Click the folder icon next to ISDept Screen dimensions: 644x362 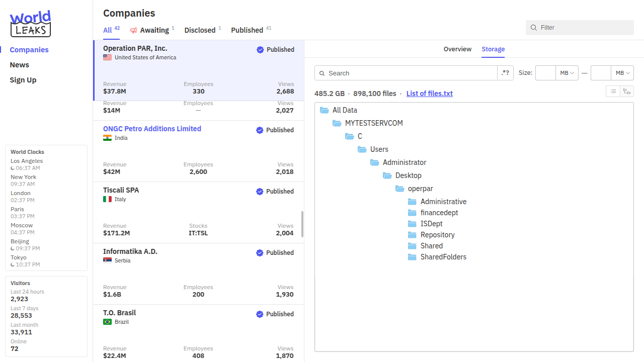point(412,224)
